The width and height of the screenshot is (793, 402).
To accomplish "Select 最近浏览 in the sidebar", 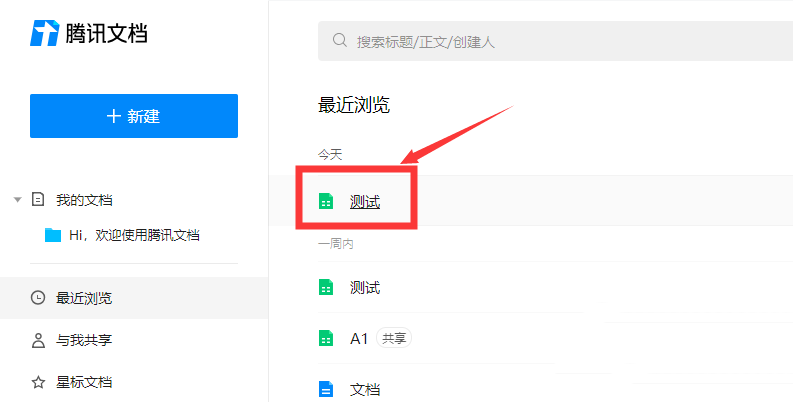I will pyautogui.click(x=84, y=298).
